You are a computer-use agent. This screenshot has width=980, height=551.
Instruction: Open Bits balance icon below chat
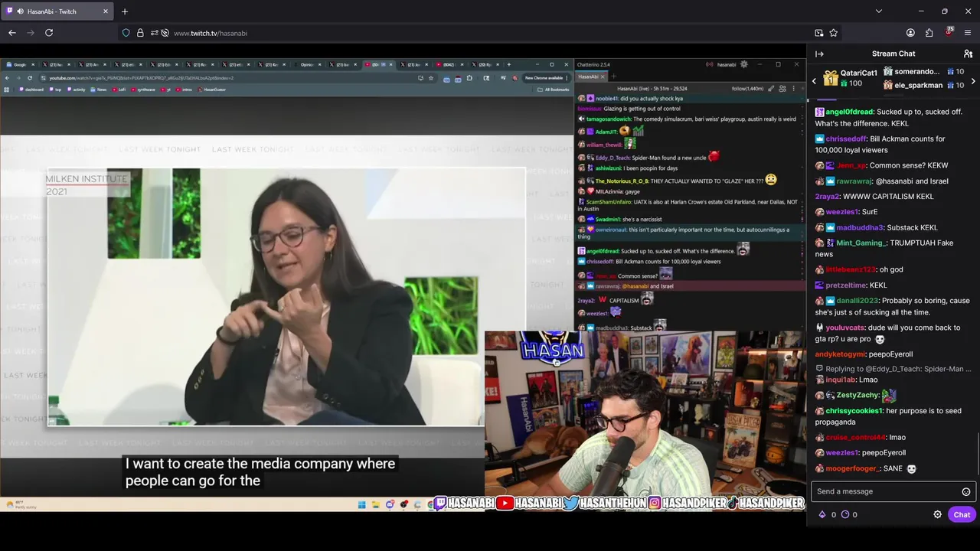(823, 514)
